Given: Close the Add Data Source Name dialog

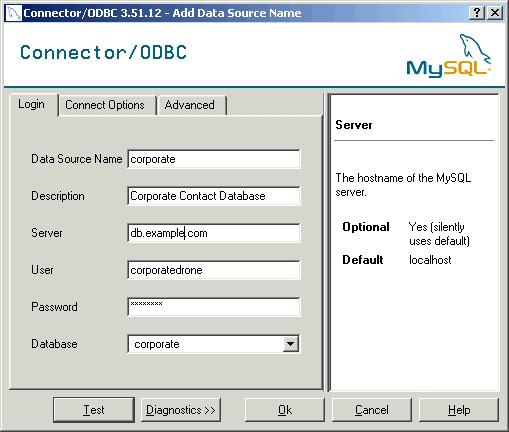Looking at the screenshot, I should pyautogui.click(x=495, y=13).
